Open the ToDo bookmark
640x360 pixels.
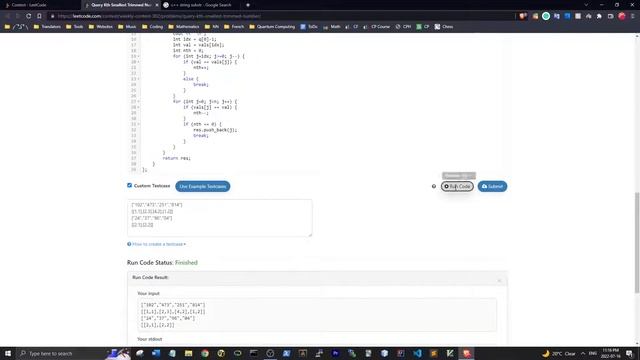tap(309, 27)
